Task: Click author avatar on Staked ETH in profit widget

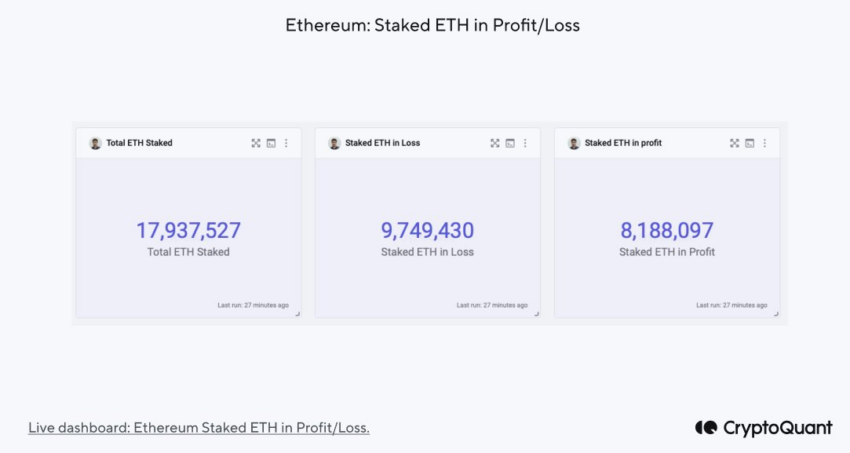Action: pos(574,143)
